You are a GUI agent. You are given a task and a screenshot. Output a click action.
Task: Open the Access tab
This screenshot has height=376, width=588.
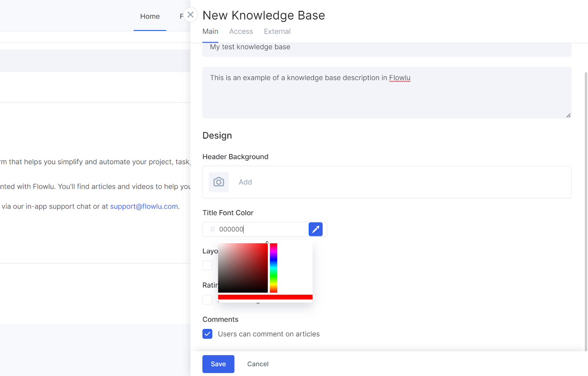point(241,32)
